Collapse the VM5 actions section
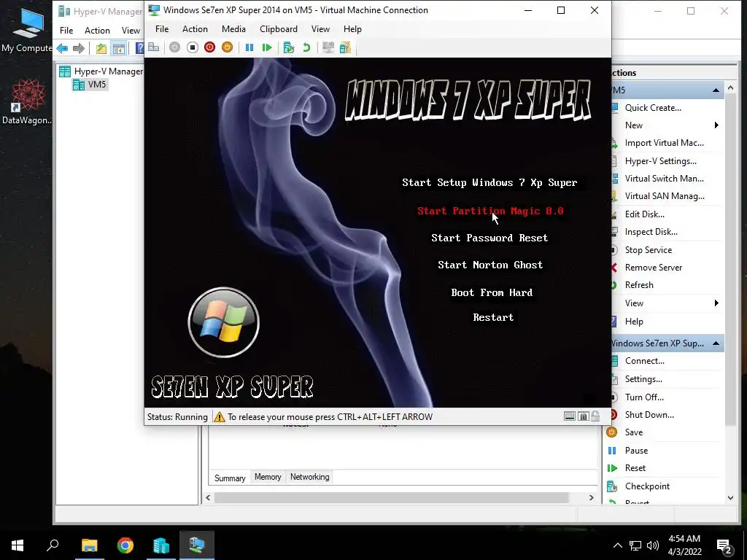Image resolution: width=747 pixels, height=560 pixels. 716,90
